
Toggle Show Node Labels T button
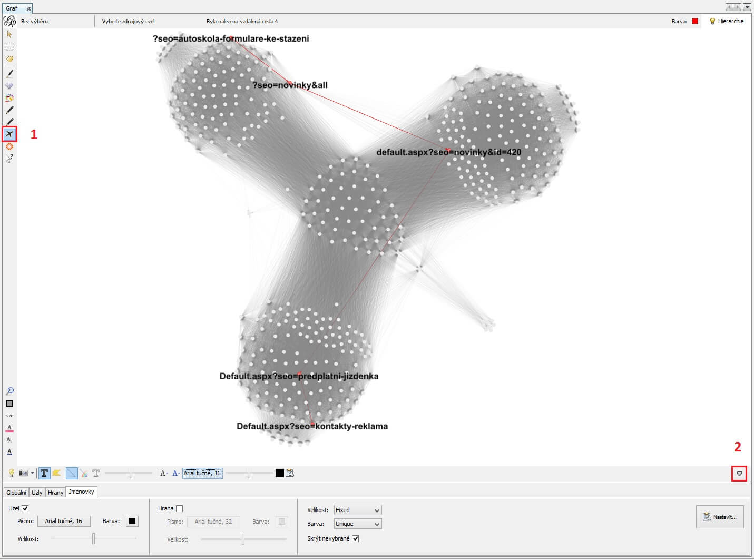coord(44,473)
